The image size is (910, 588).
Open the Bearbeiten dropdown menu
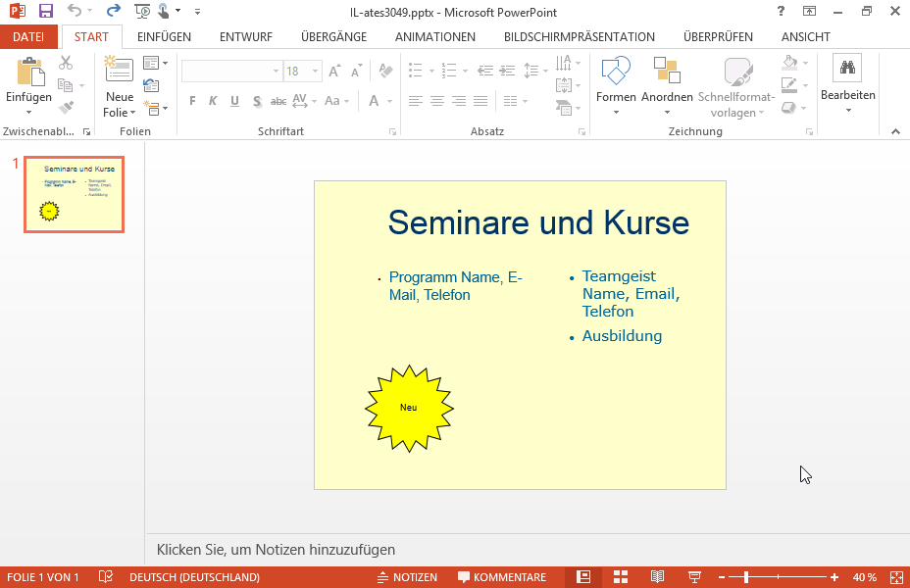pos(847,85)
